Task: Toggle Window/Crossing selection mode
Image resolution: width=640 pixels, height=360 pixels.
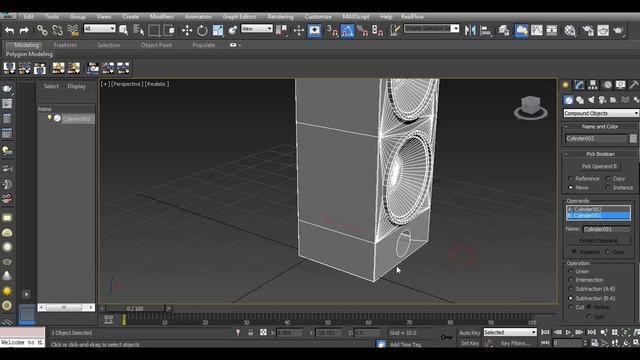Action: tap(169, 30)
